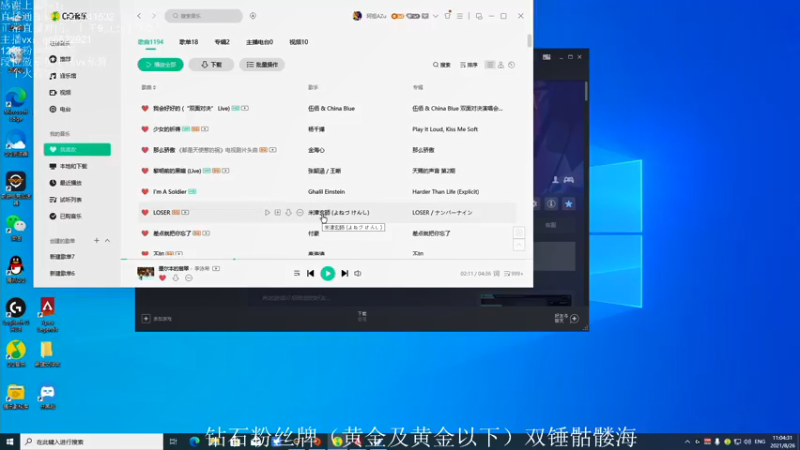The height and width of the screenshot is (450, 800).
Task: Switch to the Radio 0 tab
Action: 259,42
